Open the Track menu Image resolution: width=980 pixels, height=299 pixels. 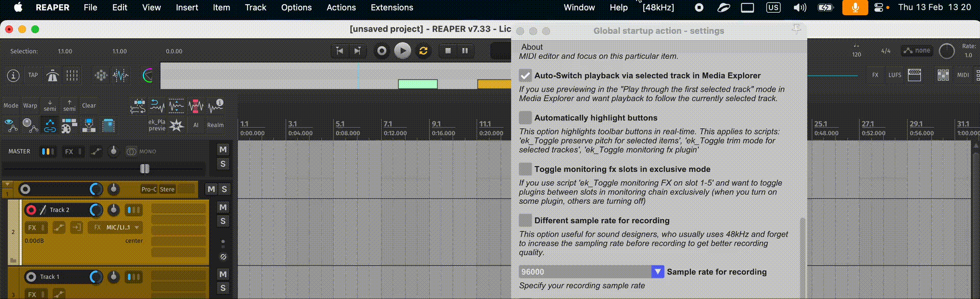point(255,8)
